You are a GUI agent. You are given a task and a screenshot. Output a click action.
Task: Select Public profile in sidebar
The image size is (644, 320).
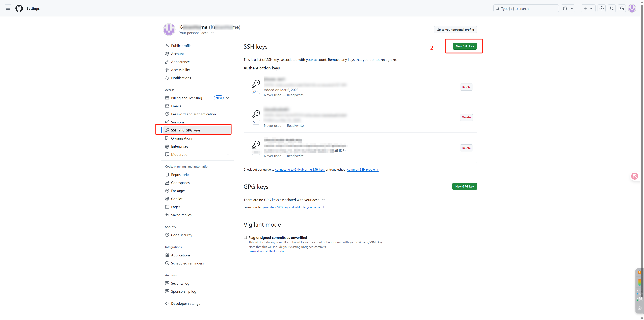[181, 46]
